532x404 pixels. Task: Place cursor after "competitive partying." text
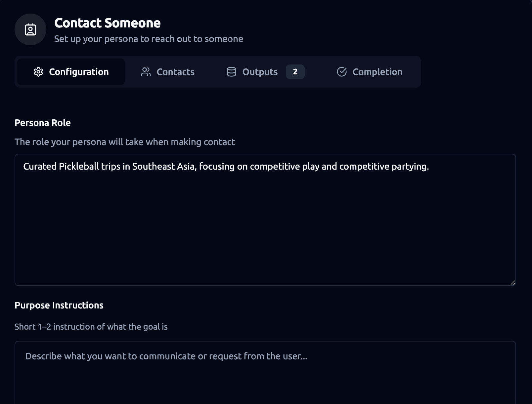click(429, 167)
